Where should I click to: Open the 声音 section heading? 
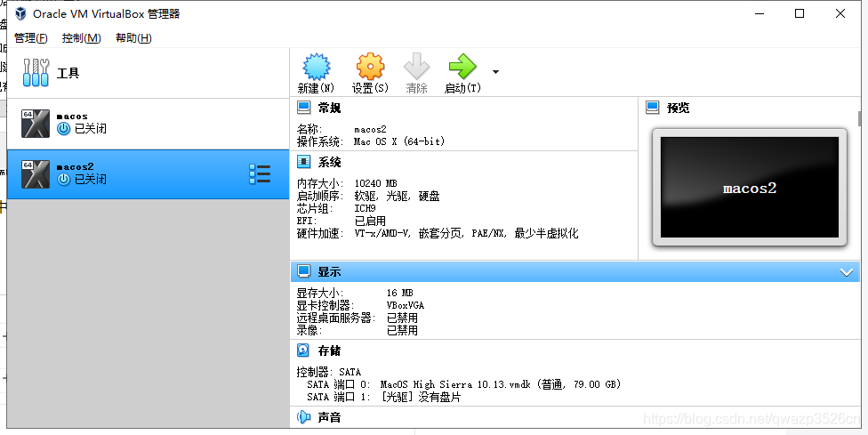click(x=329, y=417)
